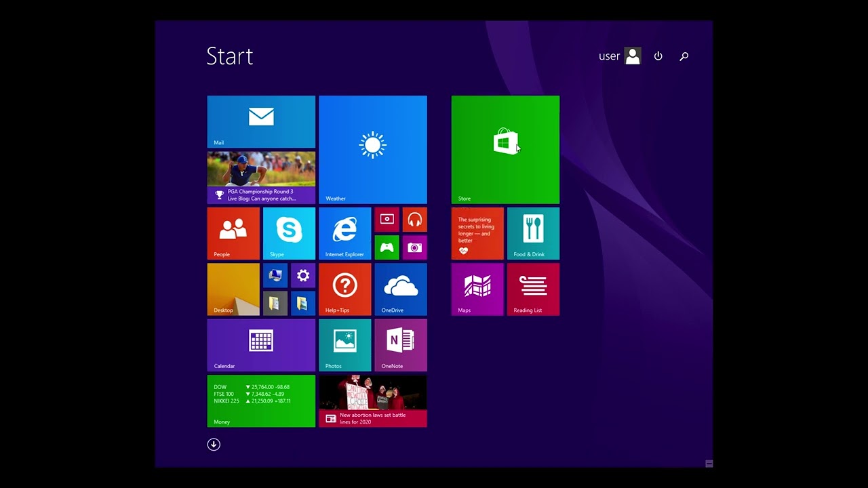
Task: Open the small Video app tile
Action: coord(387,219)
